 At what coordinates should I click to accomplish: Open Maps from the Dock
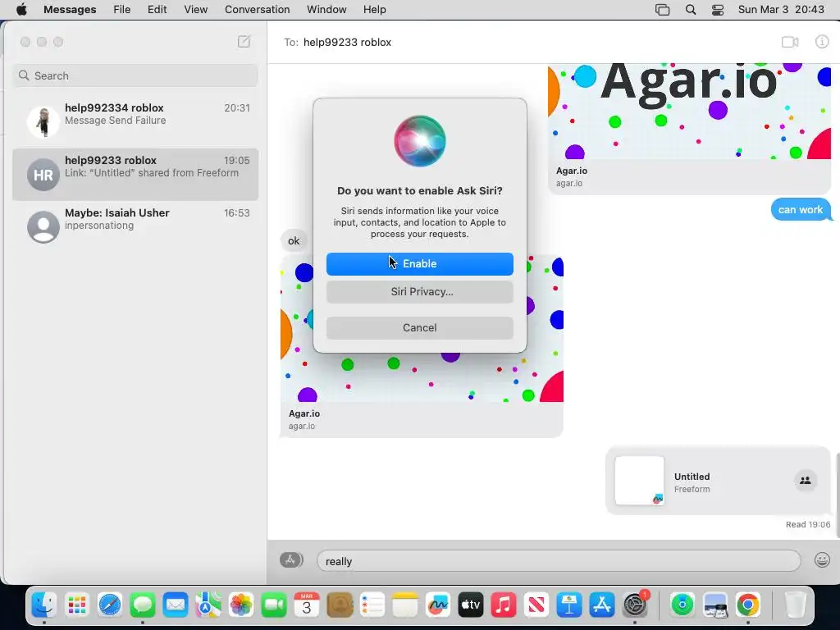[208, 605]
